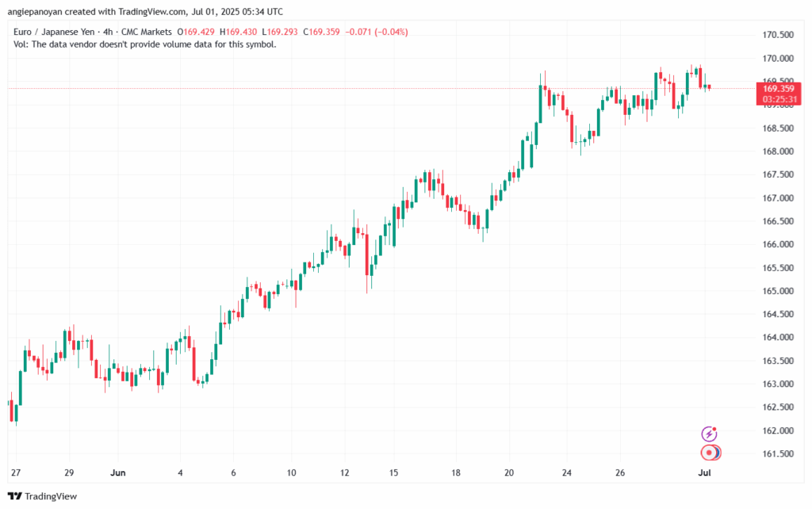Click the −0.071 (−0.04%) change value
The height and width of the screenshot is (509, 812).
pyautogui.click(x=380, y=32)
